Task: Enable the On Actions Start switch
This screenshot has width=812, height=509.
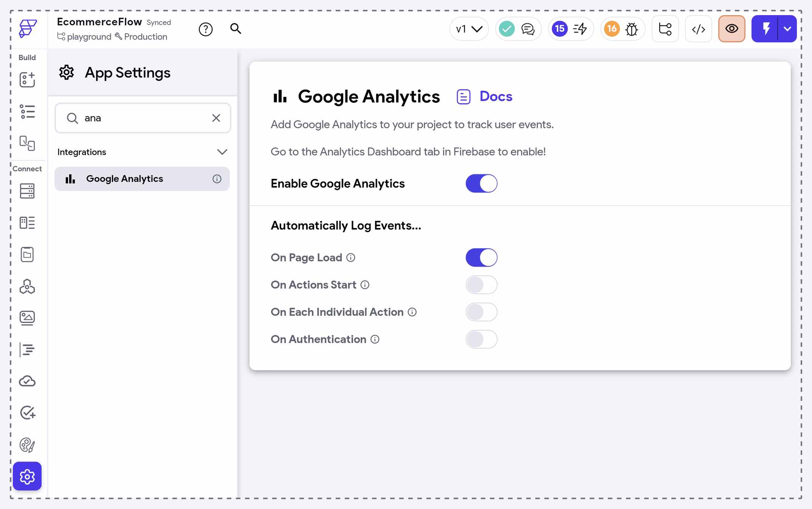Action: [x=481, y=285]
